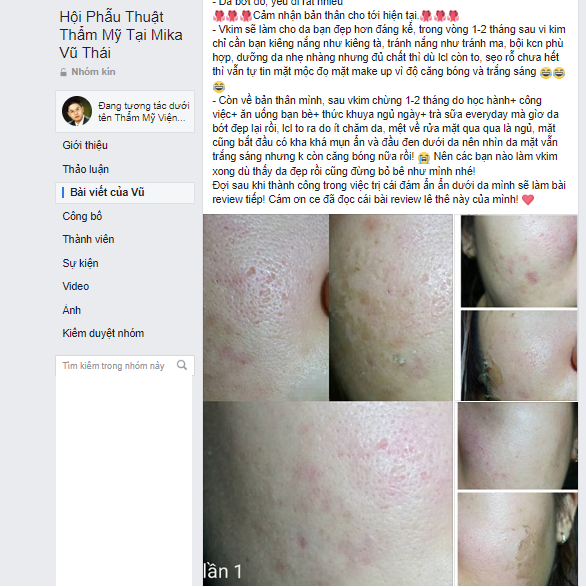586x587 pixels.
Task: Go to Thảo luận tab
Action: pos(85,169)
